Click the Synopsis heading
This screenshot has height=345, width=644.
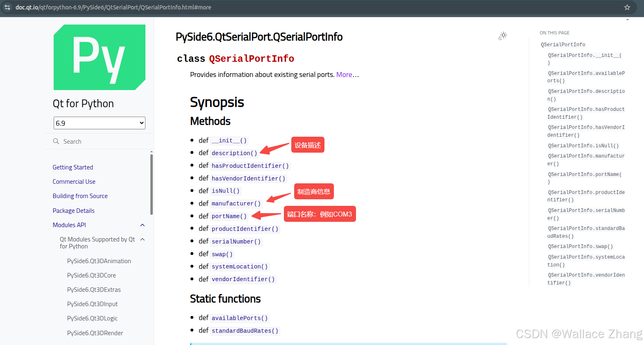coord(217,102)
